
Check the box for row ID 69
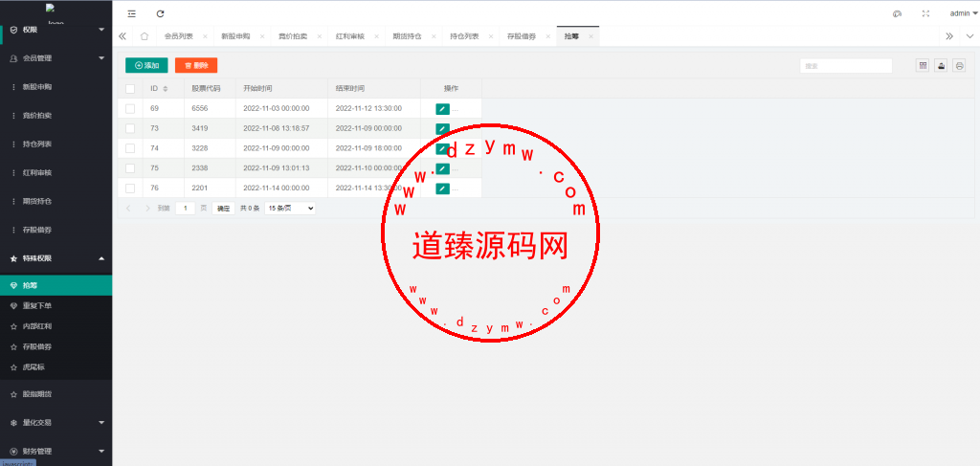[x=130, y=109]
